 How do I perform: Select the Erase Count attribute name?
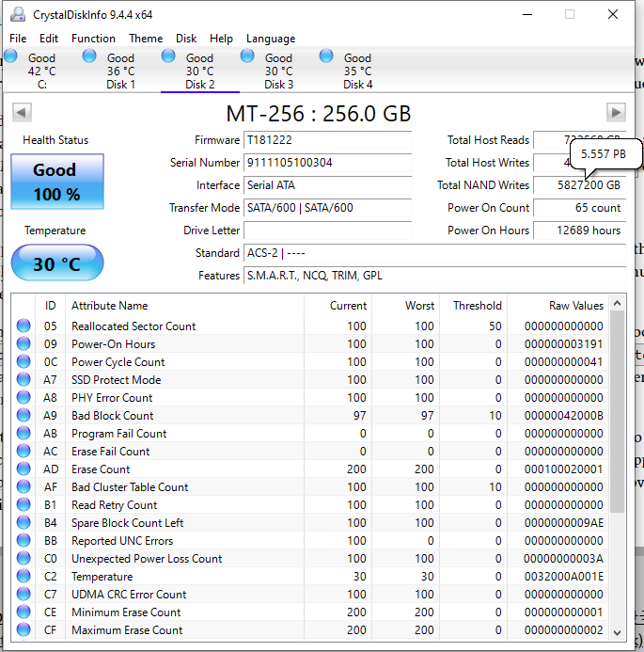pos(101,469)
